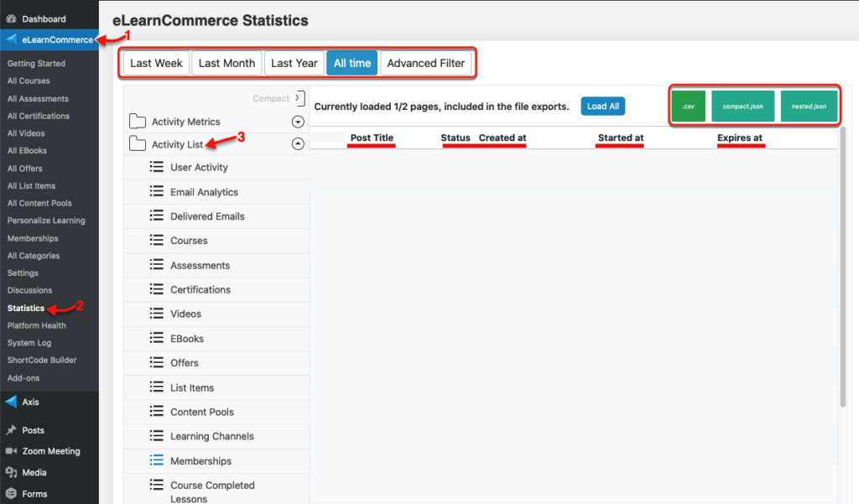Sort by the Created at column
The image size is (859, 504).
point(502,138)
